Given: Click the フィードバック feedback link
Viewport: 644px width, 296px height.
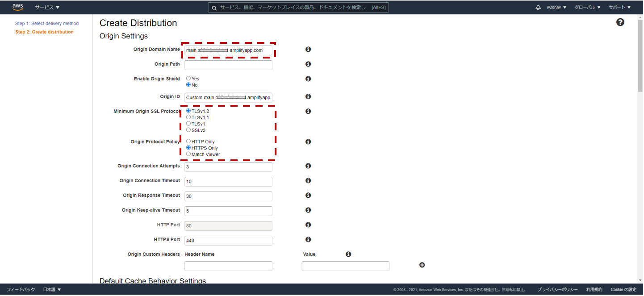Looking at the screenshot, I should (x=21, y=290).
